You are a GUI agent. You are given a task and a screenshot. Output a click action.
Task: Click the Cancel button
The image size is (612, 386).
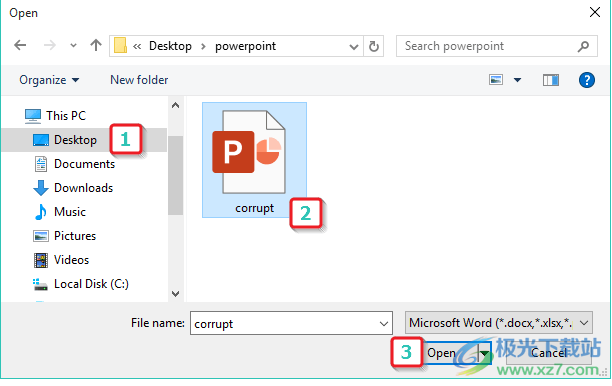pos(548,353)
